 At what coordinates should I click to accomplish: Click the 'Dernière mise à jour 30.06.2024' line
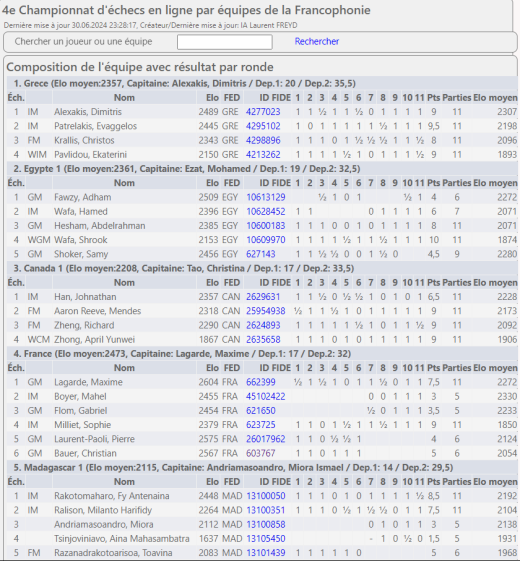(x=150, y=25)
